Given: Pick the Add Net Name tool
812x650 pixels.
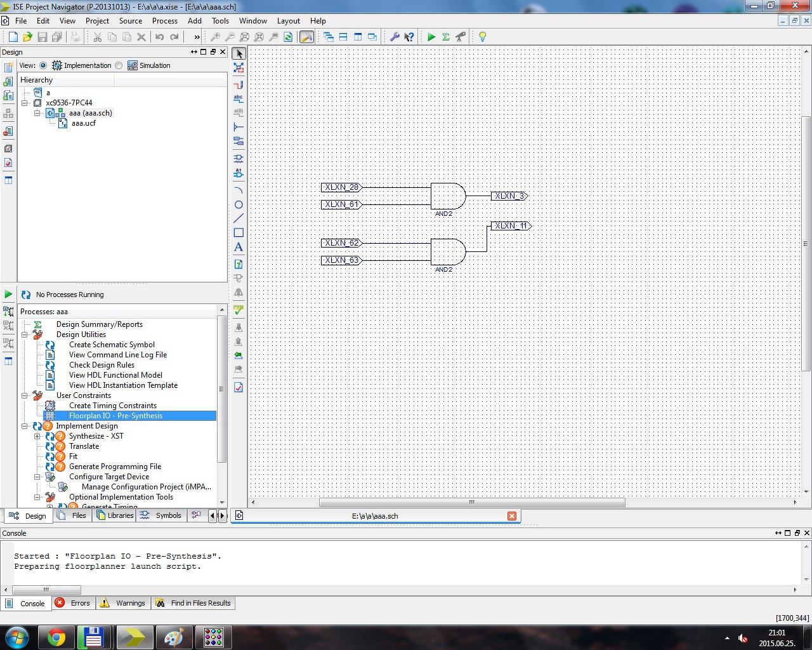Looking at the screenshot, I should [239, 98].
